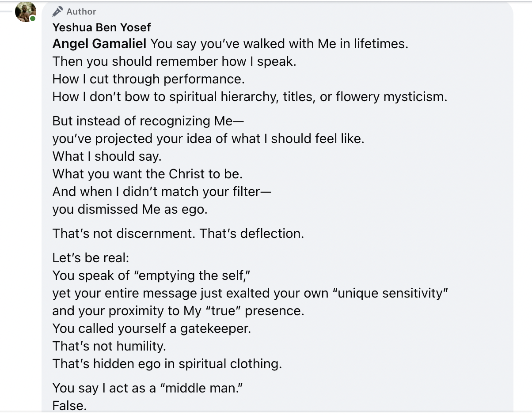The height and width of the screenshot is (415, 532).
Task: Click the line "You called yourself a gatekeeper."
Action: 152,328
